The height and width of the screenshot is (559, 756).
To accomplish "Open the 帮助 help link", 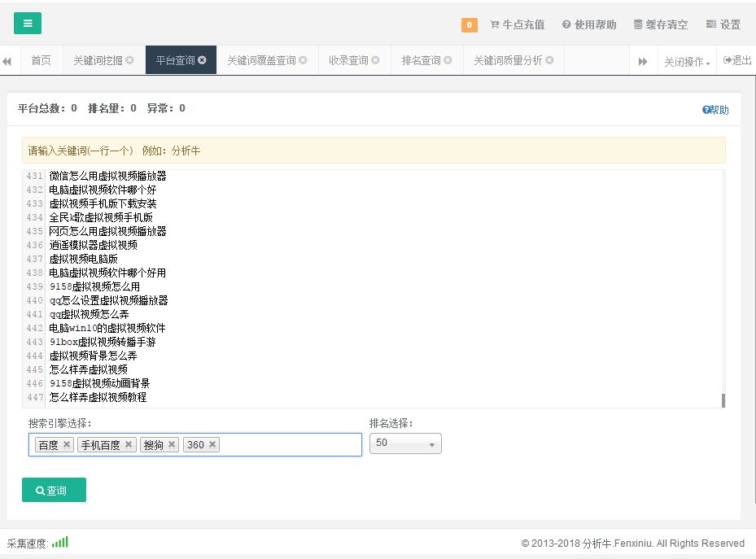I will click(x=715, y=110).
